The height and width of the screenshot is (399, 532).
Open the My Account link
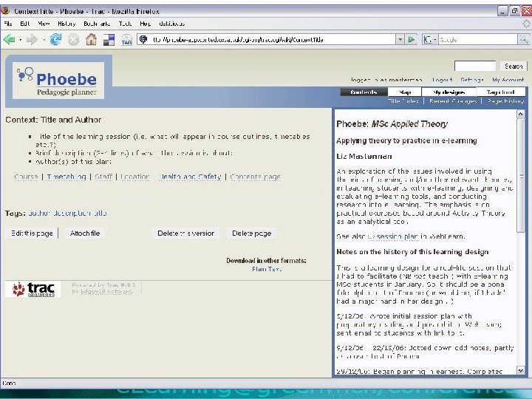[508, 80]
